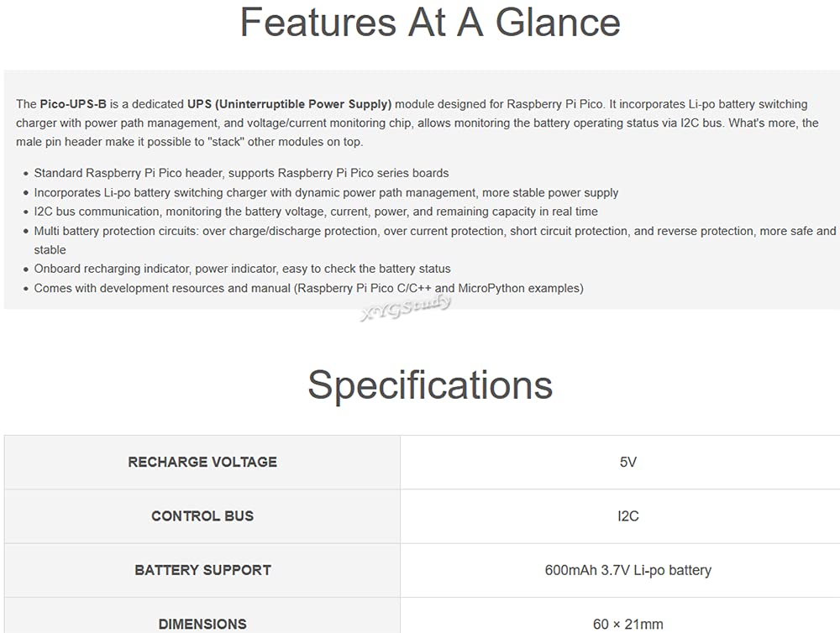840x633 pixels.
Task: Select the bold Pico-UPS-B product name
Action: [73, 104]
